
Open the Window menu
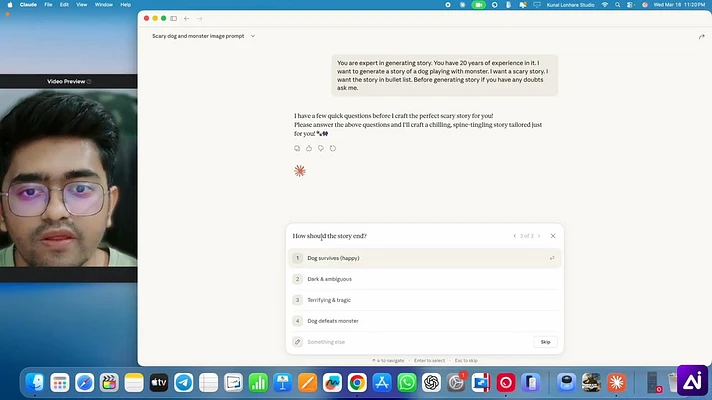coord(104,5)
